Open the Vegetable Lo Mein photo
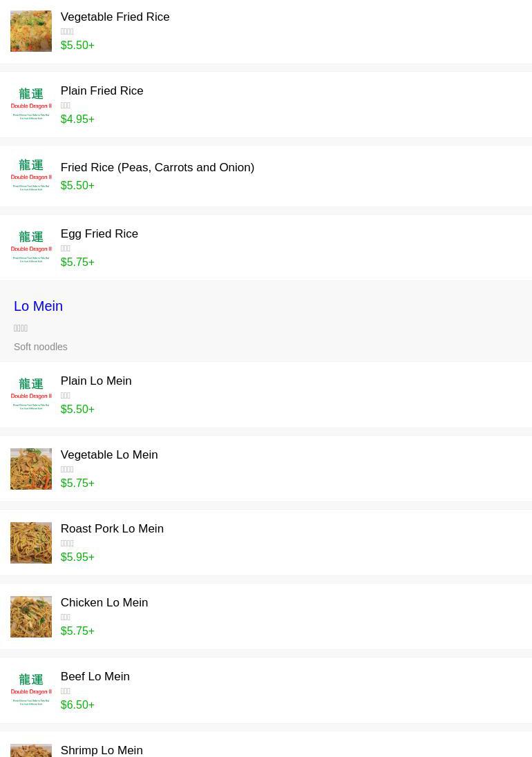This screenshot has width=532, height=757. 31,469
